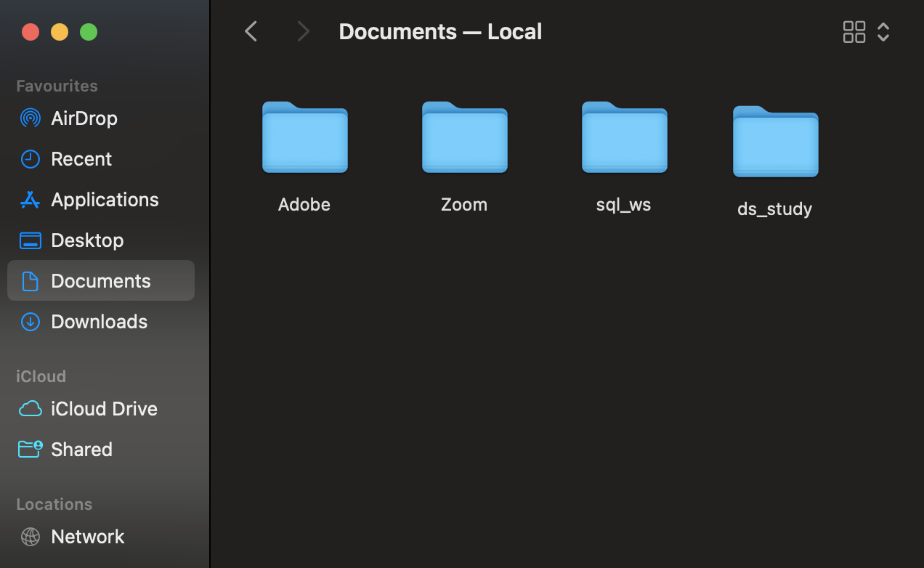Minimize the window with yellow button

(x=60, y=32)
